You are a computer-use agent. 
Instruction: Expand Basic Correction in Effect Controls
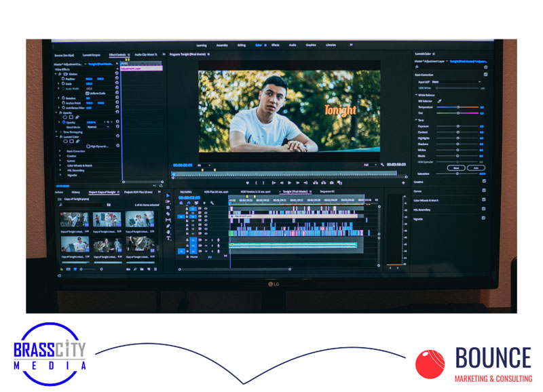click(60, 151)
